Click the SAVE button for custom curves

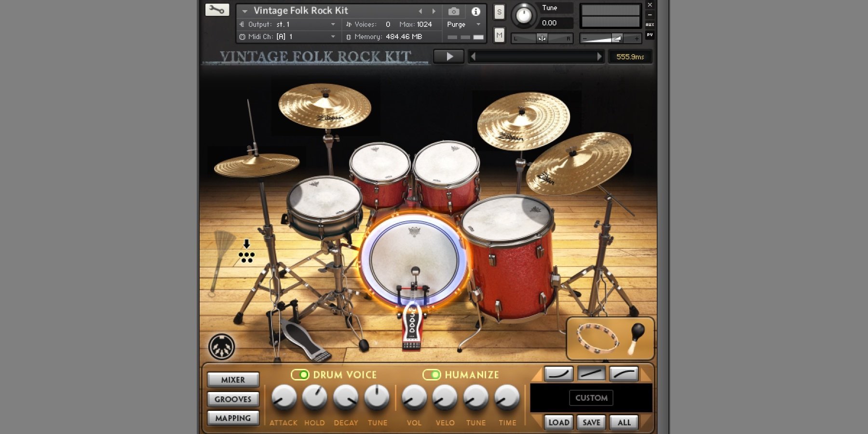click(591, 422)
